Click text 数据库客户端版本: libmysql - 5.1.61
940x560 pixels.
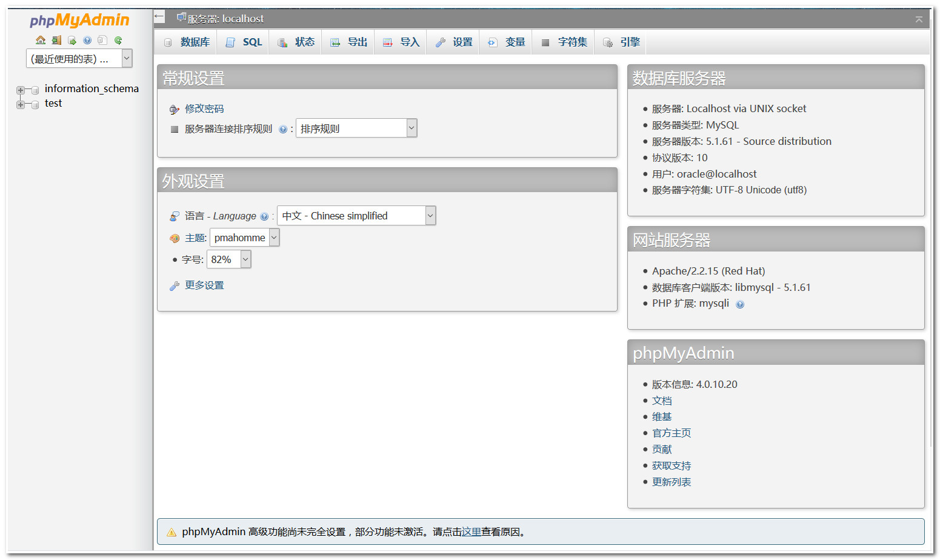click(731, 287)
